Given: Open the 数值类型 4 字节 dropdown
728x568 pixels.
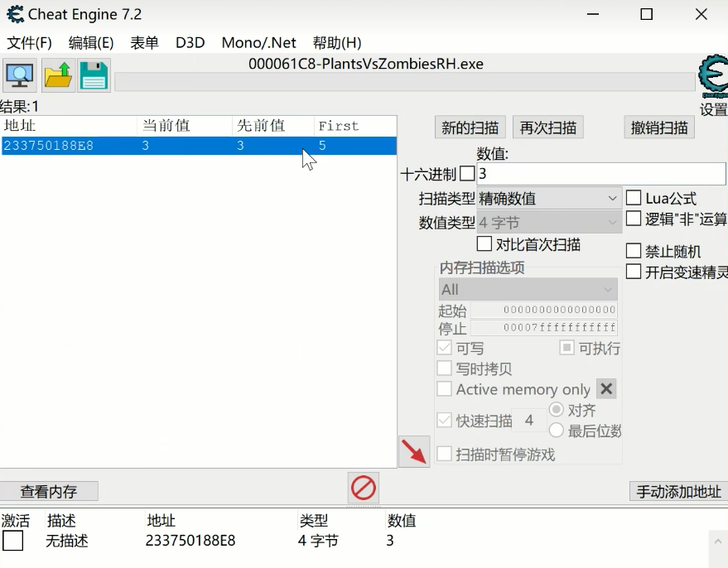Looking at the screenshot, I should (549, 223).
